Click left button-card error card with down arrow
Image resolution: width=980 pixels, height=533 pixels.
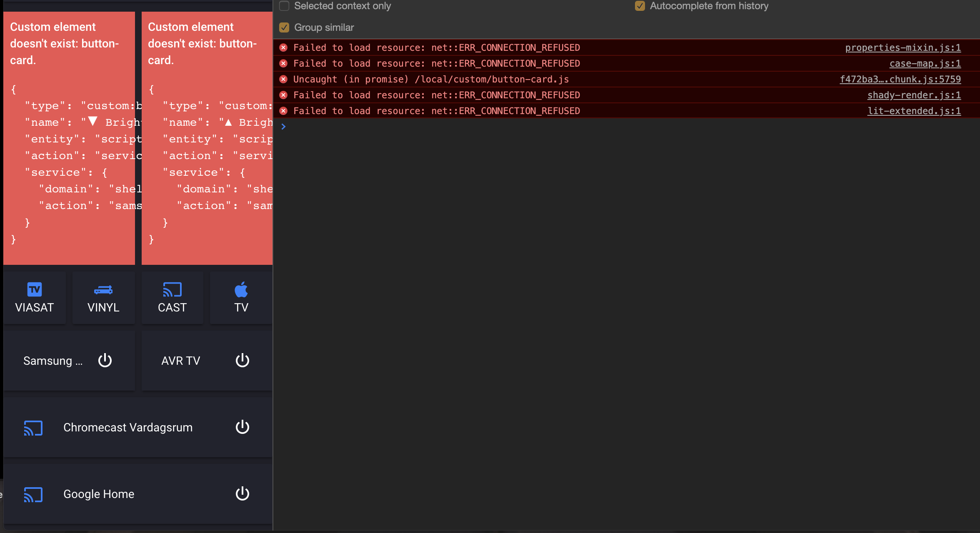pos(69,138)
